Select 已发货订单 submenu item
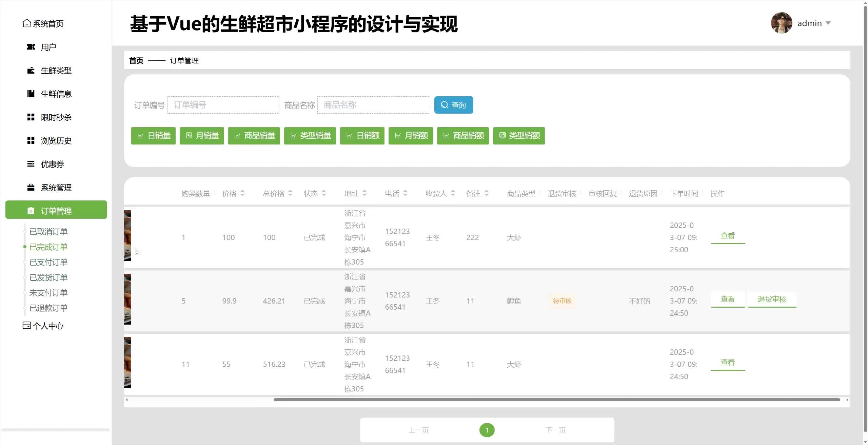The image size is (868, 445). pyautogui.click(x=48, y=277)
